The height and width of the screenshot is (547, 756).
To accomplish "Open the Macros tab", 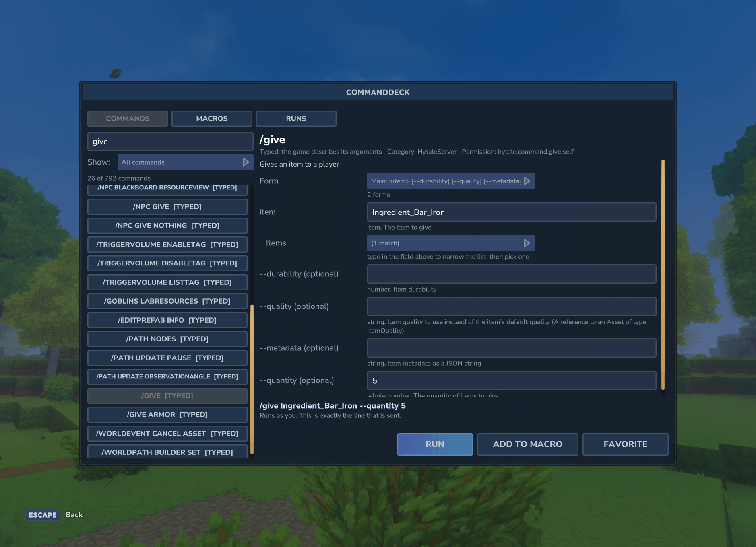I will [212, 119].
